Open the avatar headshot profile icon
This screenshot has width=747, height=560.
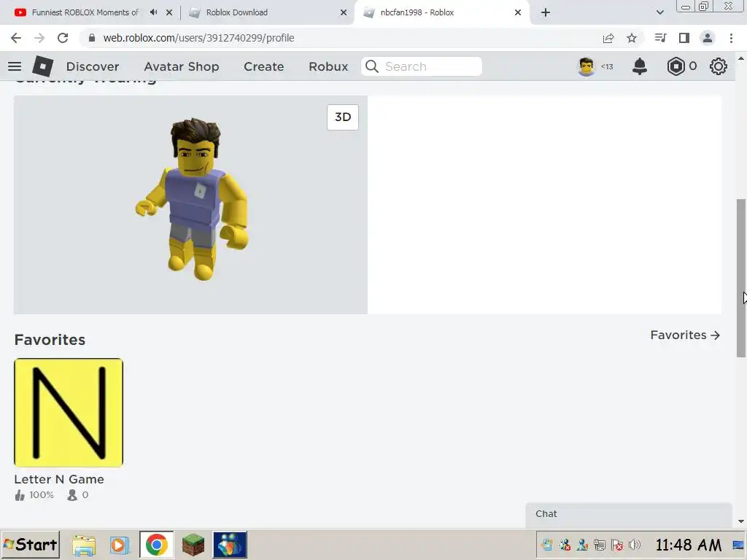(x=586, y=66)
